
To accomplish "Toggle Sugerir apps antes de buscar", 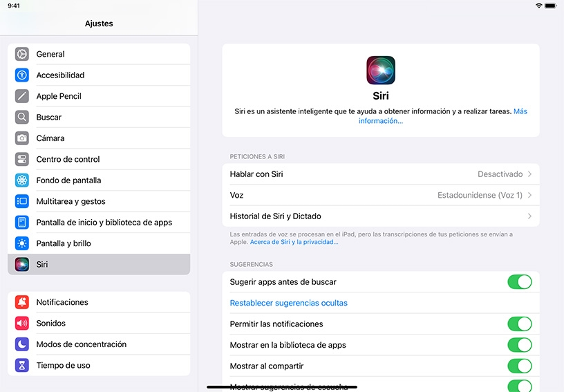I will coord(520,282).
